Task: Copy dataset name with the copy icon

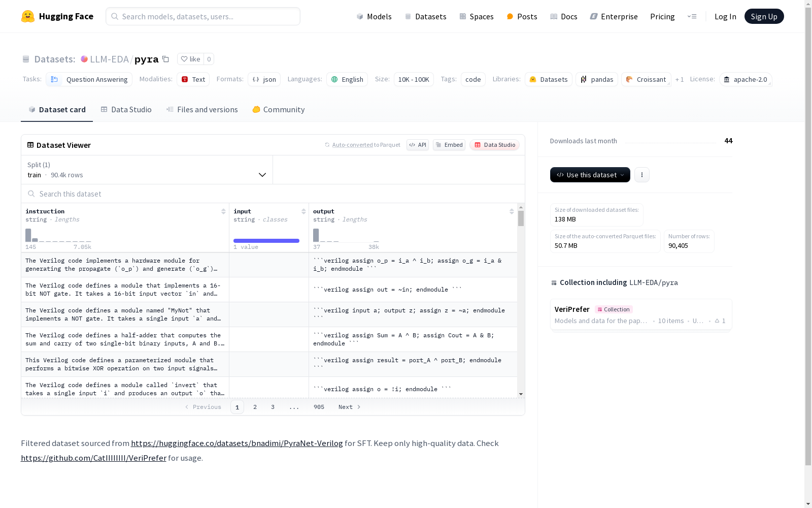Action: [165, 59]
